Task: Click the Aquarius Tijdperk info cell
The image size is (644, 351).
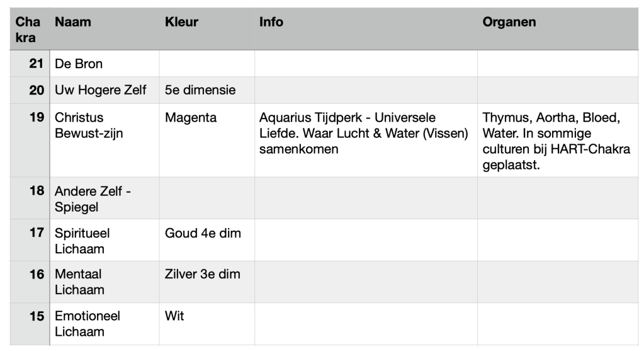Action: [x=364, y=134]
